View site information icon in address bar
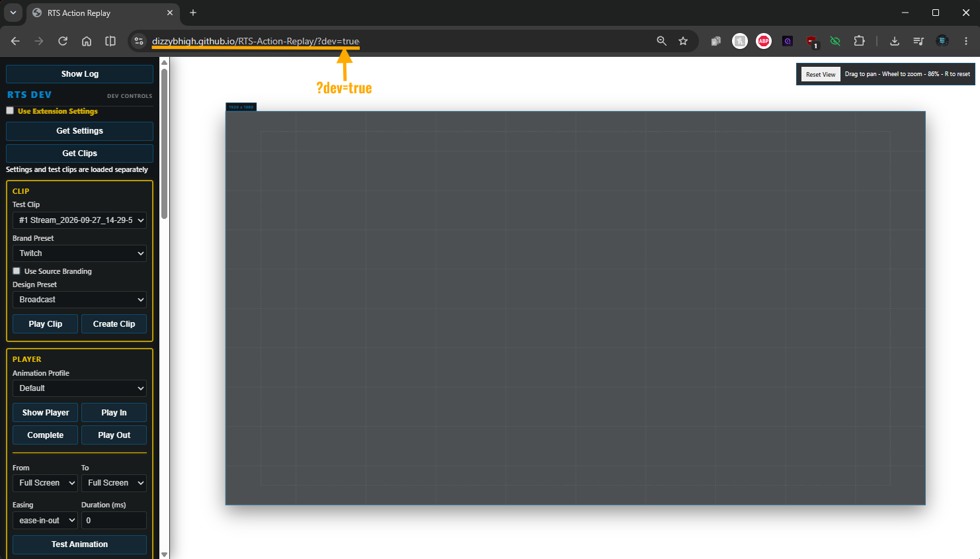The image size is (980, 559). click(x=139, y=41)
